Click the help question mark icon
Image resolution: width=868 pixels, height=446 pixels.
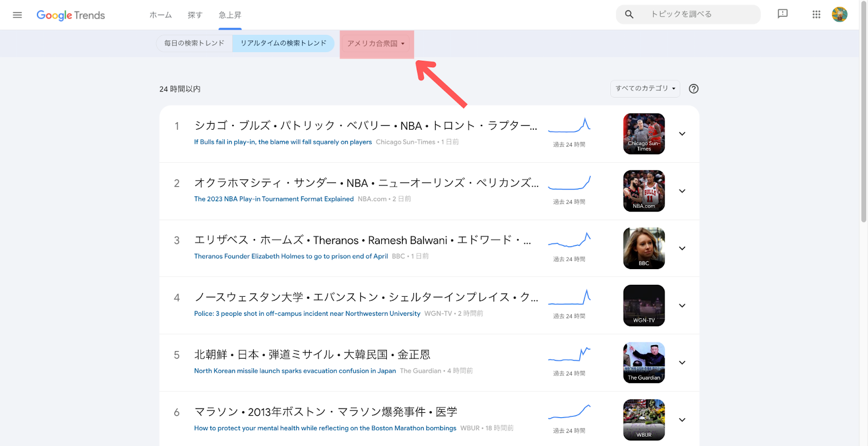693,89
